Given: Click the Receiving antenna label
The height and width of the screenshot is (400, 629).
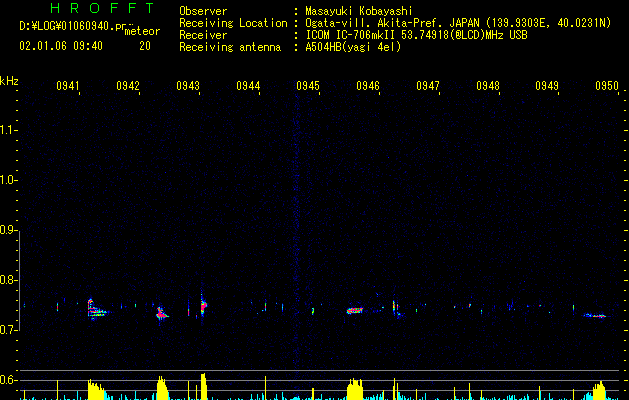Looking at the screenshot, I should (230, 47).
